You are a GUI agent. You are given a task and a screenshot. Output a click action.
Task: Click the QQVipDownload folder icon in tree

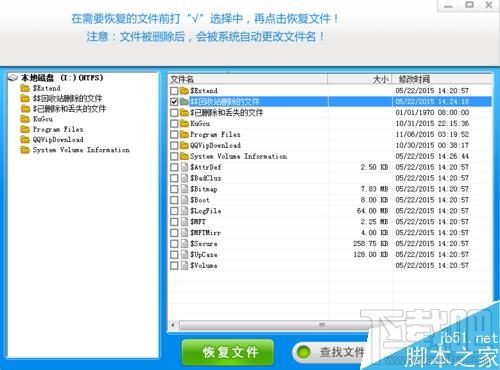25,139
